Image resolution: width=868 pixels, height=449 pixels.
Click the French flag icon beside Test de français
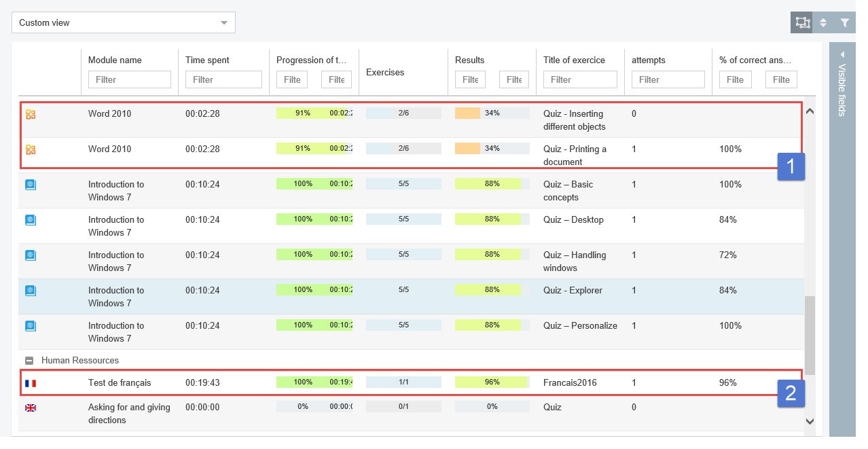(x=30, y=383)
